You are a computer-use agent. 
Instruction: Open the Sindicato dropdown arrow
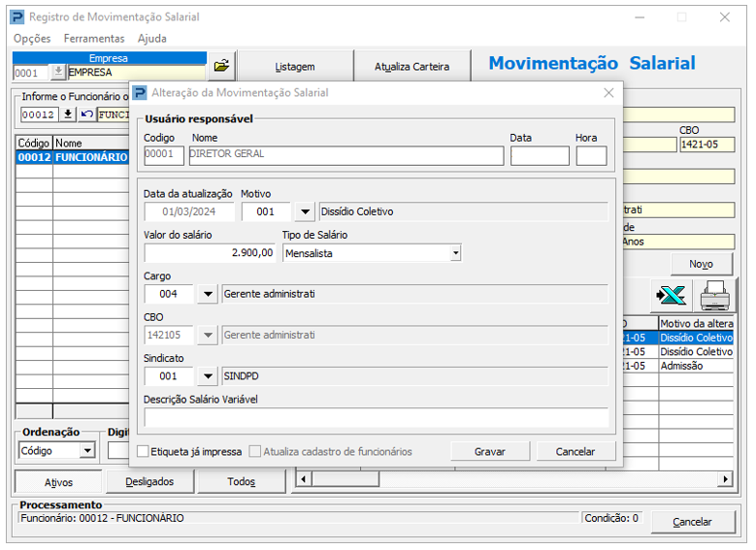click(208, 376)
